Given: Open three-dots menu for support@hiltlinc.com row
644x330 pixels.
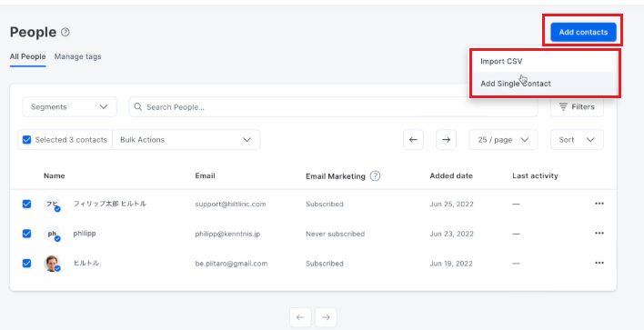Looking at the screenshot, I should click(599, 204).
